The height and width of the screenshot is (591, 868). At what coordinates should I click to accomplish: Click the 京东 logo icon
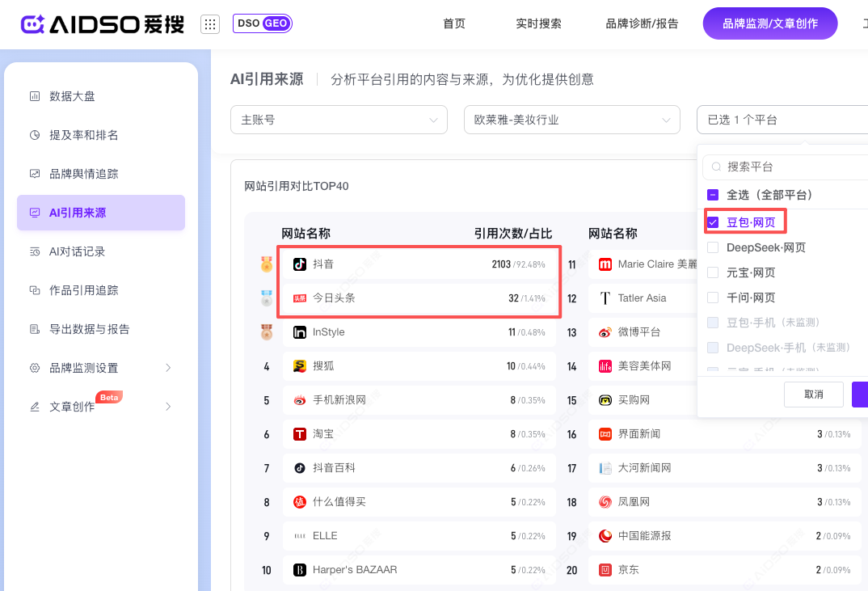[605, 570]
